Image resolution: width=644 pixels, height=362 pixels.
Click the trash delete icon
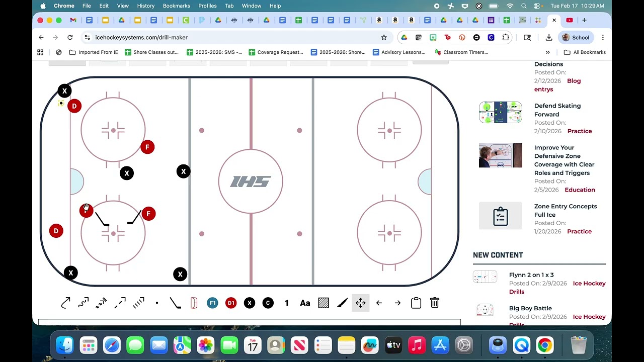click(435, 303)
